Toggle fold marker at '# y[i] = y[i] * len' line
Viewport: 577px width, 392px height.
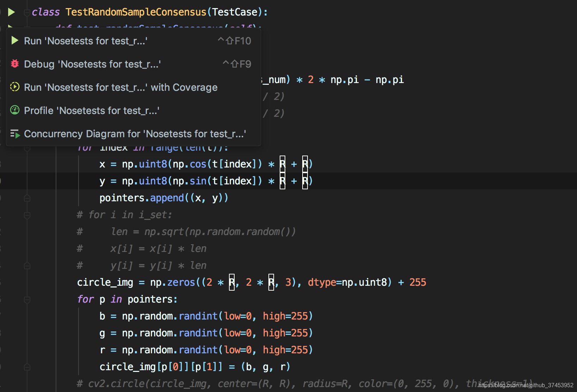[x=27, y=266]
